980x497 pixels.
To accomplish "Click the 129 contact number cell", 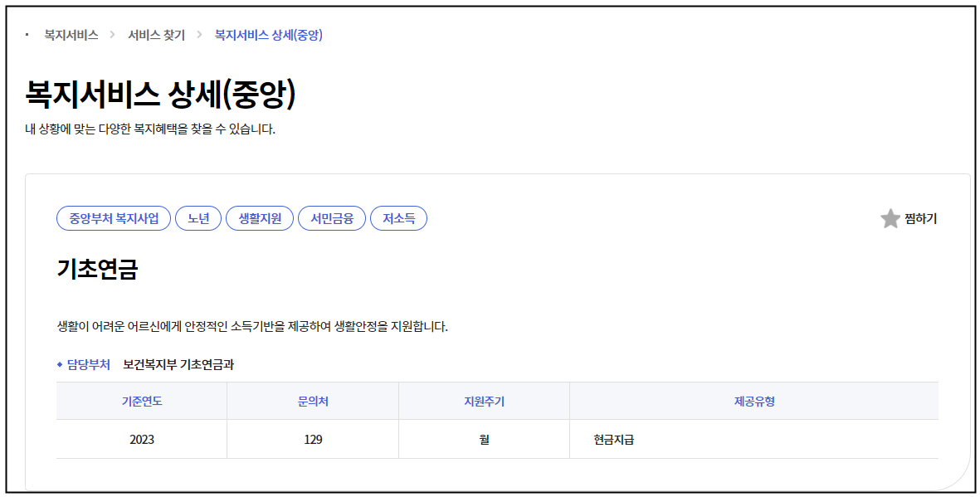I will 313,440.
